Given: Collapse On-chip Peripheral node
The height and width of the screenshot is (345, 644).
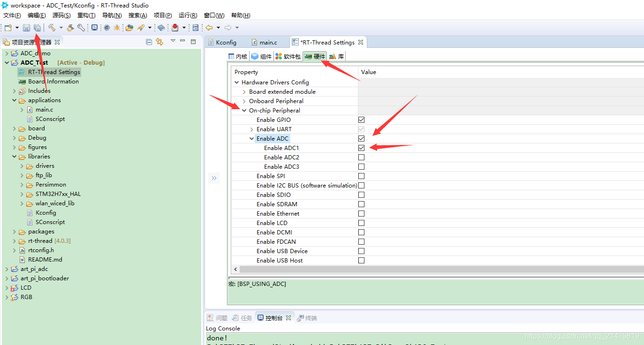Looking at the screenshot, I should 244,111.
